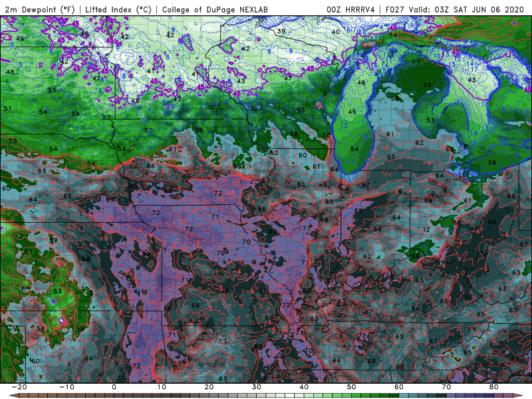Image resolution: width=532 pixels, height=399 pixels.
Task: Click the 30 label on the color scale
Action: click(257, 387)
